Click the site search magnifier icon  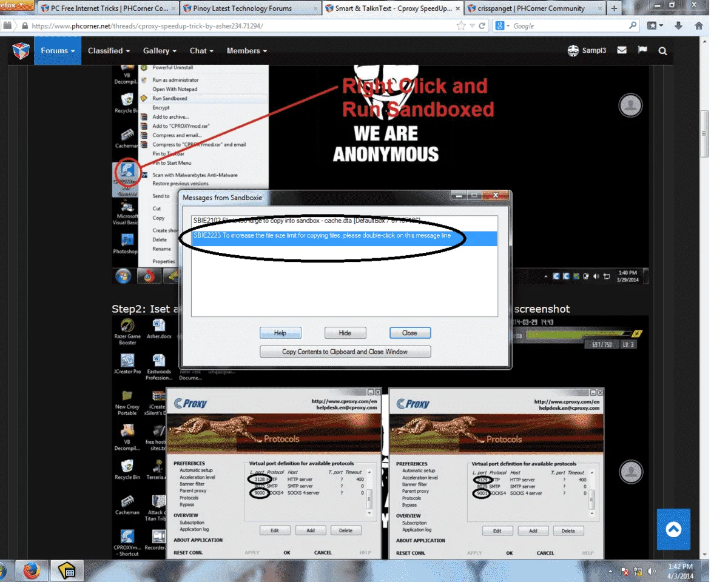tap(662, 51)
